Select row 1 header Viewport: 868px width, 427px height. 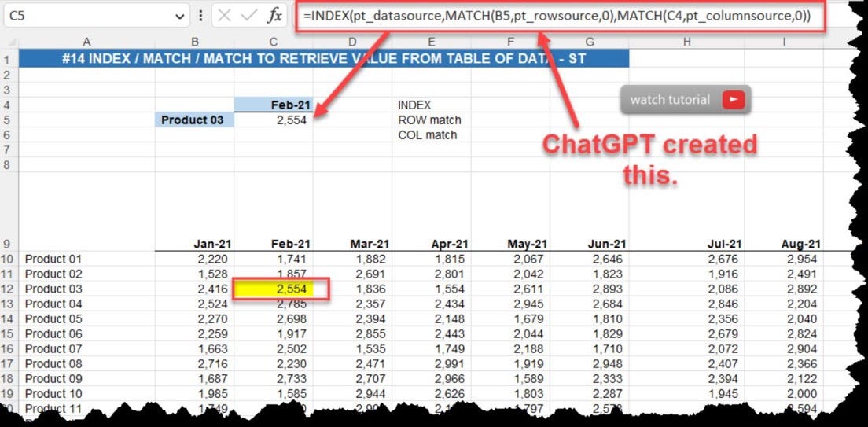(9, 59)
